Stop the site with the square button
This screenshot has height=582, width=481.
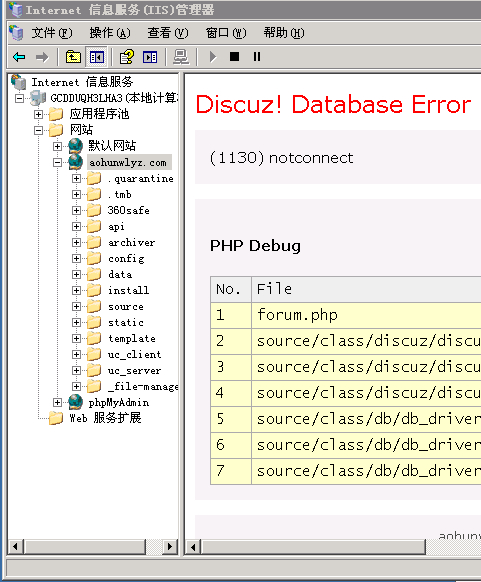tap(235, 56)
